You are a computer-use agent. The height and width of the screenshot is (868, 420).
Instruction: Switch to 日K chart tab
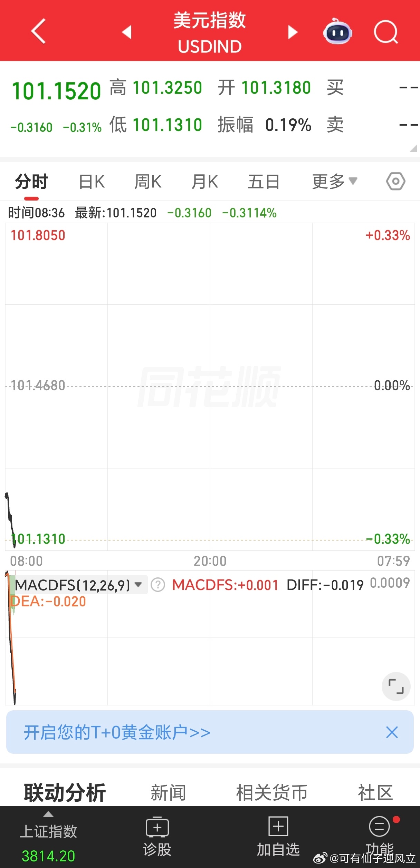[92, 182]
